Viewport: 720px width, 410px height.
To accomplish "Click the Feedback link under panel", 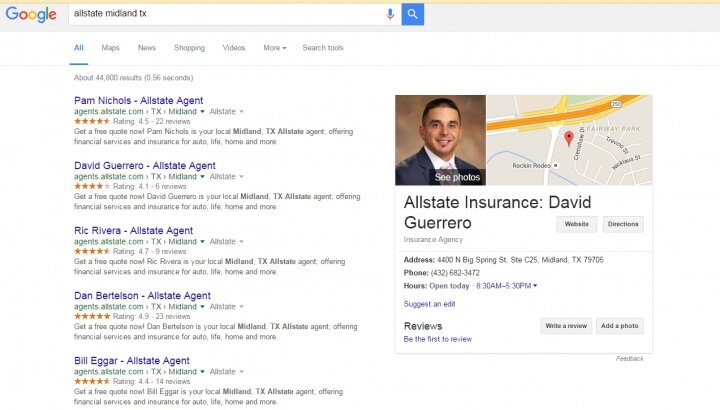I will pos(630,359).
